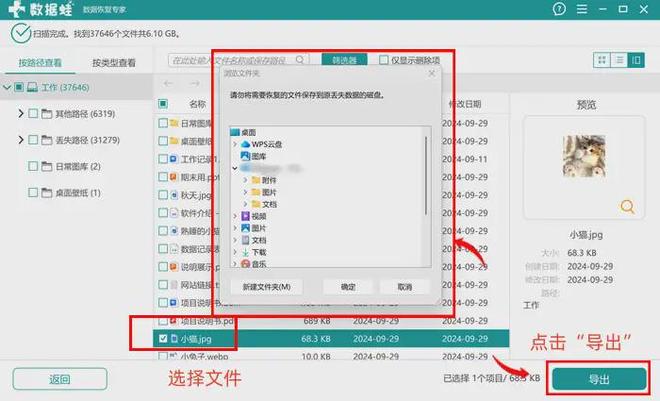Confirm with 确定 in folder dialog

pyautogui.click(x=348, y=287)
